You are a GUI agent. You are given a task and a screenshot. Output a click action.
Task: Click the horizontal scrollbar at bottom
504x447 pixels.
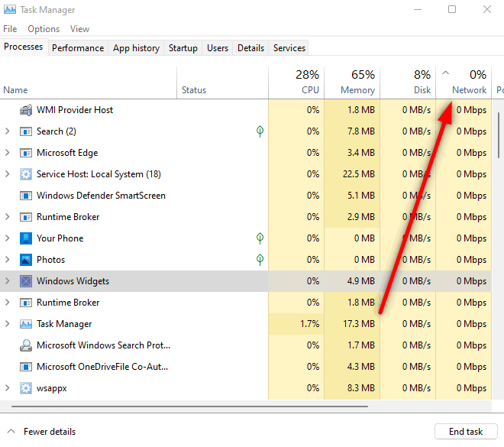coord(189,407)
